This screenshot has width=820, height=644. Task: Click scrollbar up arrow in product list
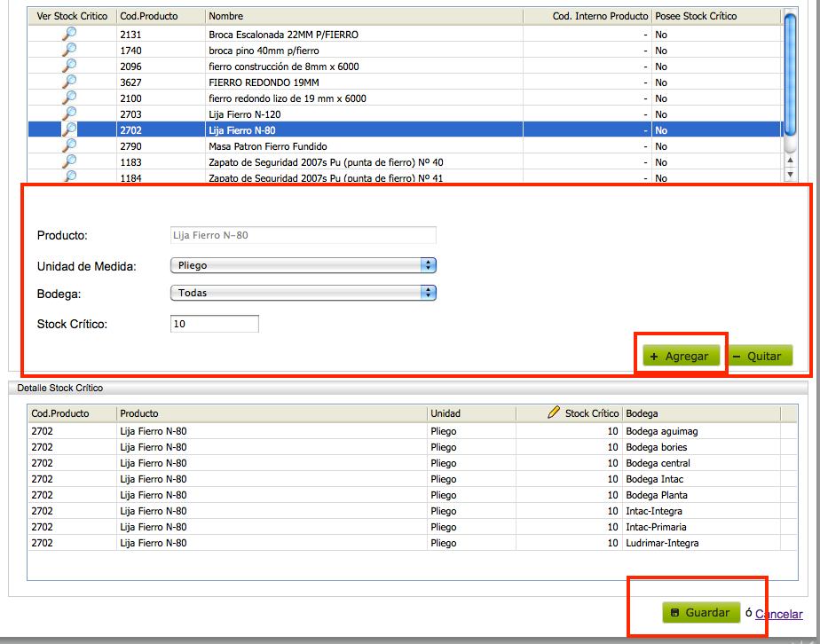790,161
